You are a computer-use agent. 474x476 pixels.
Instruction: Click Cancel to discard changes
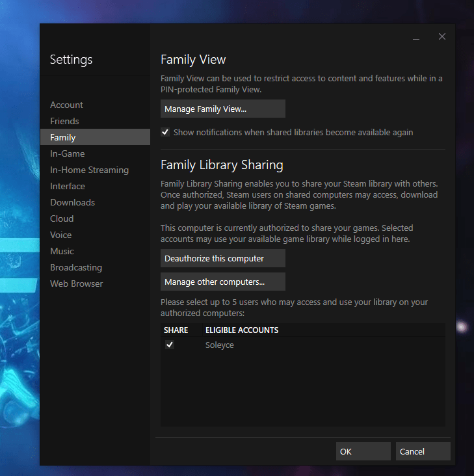423,451
